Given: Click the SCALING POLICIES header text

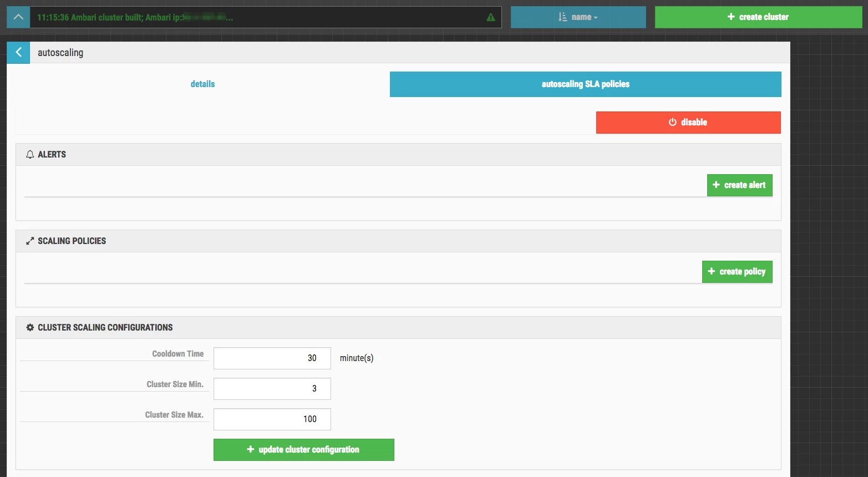Looking at the screenshot, I should (72, 241).
